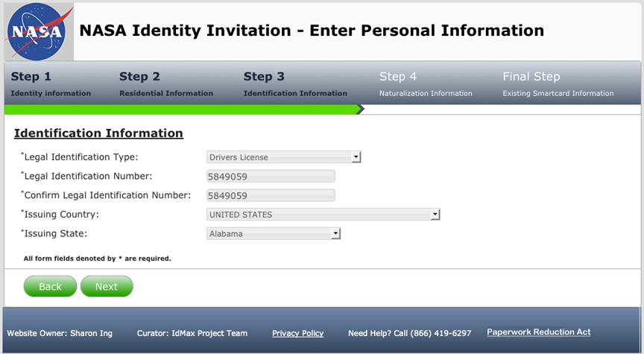Select Step 3 Identification Information

pyautogui.click(x=294, y=84)
